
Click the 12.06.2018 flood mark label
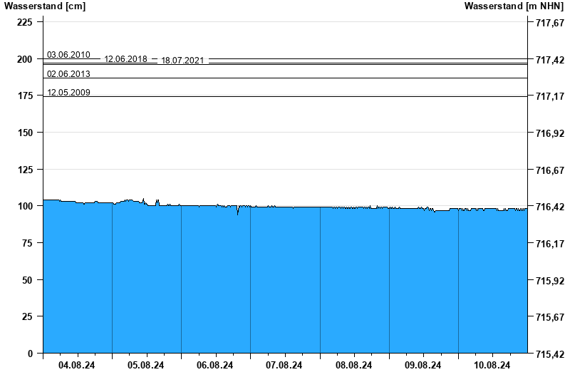pyautogui.click(x=126, y=59)
